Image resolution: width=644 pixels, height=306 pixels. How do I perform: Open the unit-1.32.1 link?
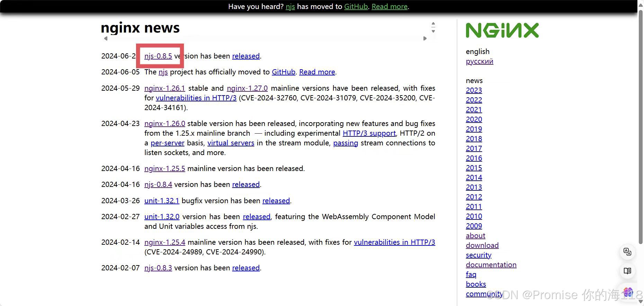tap(162, 201)
